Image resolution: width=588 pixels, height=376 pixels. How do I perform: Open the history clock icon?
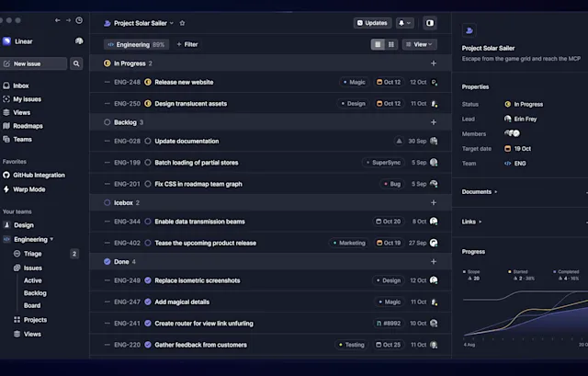point(79,20)
